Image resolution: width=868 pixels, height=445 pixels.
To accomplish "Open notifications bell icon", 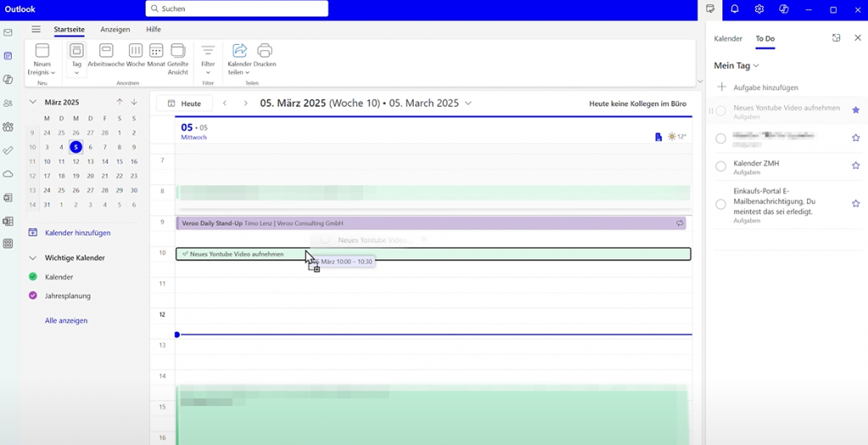I will pyautogui.click(x=735, y=9).
